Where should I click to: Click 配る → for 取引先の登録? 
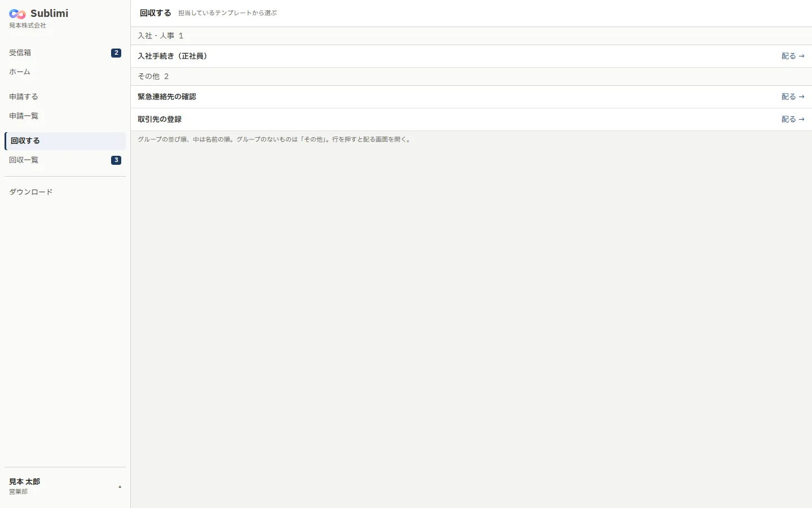(x=793, y=119)
